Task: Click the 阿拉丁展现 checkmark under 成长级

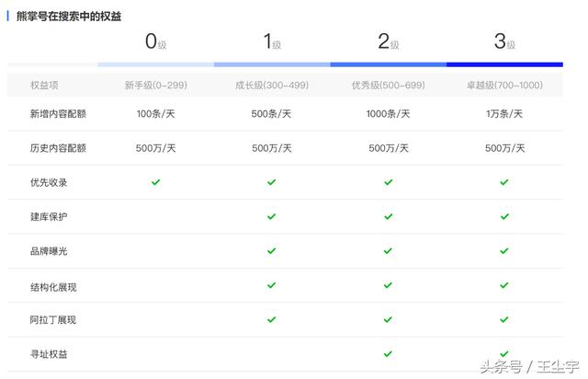Action: pyautogui.click(x=271, y=319)
